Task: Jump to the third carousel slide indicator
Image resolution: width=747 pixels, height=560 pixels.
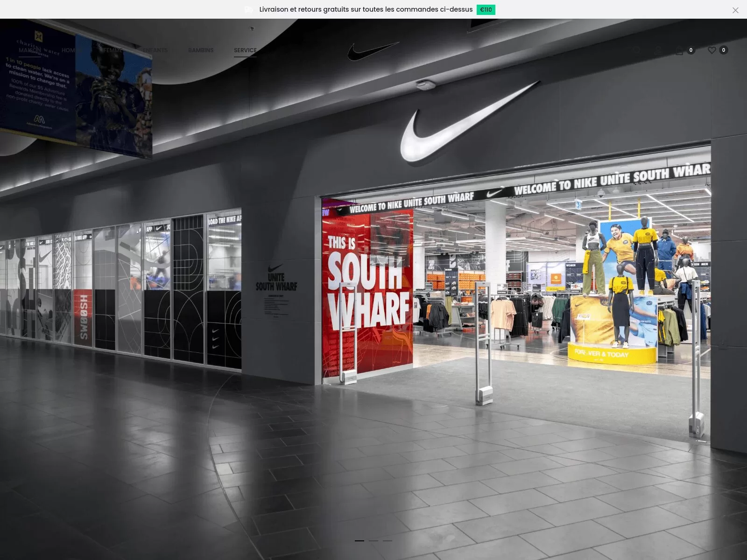Action: tap(388, 540)
